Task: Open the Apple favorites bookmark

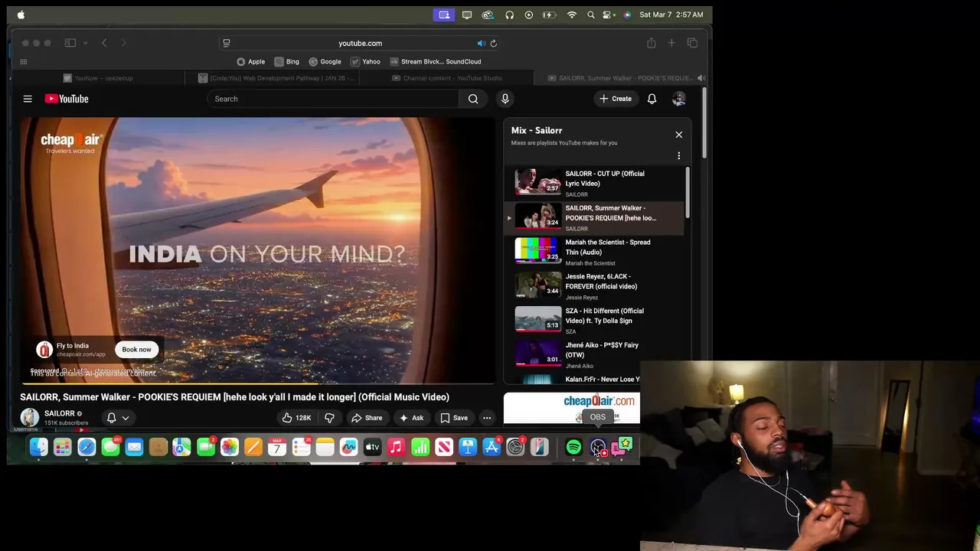Action: (251, 62)
